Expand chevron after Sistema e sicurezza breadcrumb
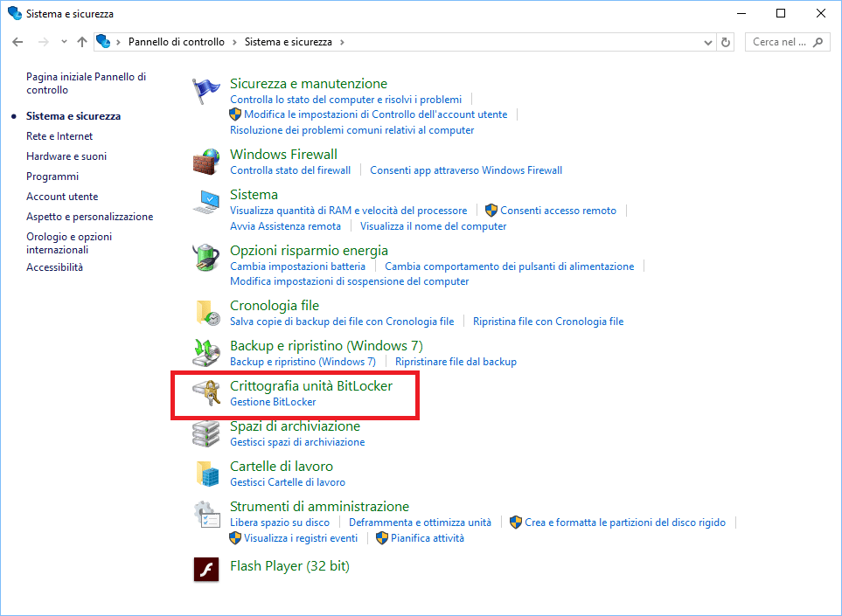This screenshot has height=616, width=842. pos(342,42)
